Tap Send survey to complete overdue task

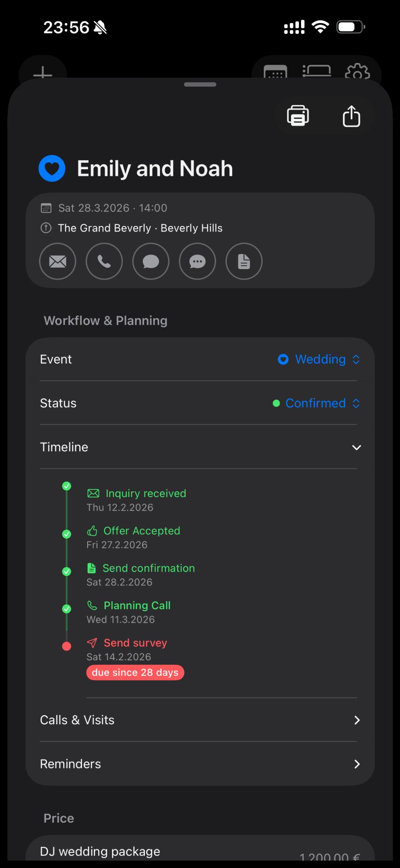pyautogui.click(x=134, y=643)
